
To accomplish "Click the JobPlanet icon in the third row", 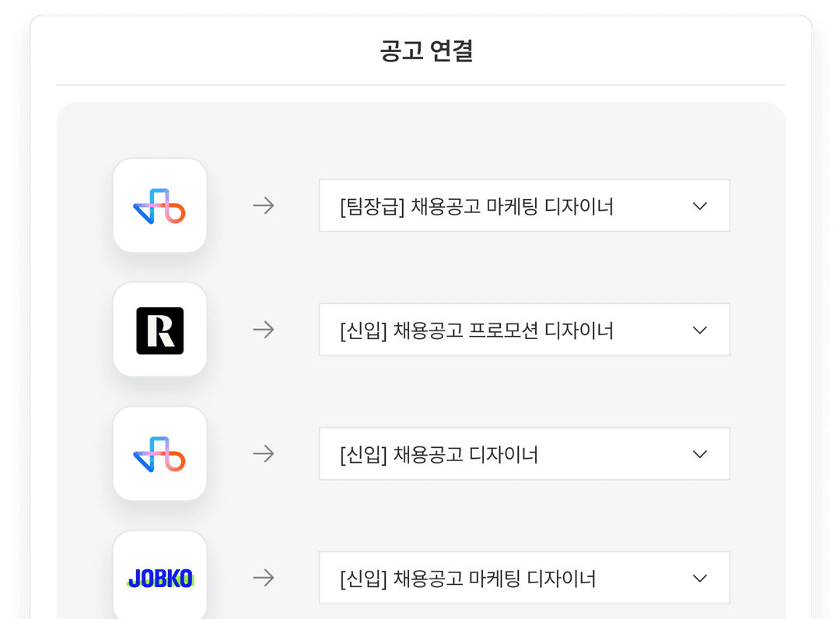I will pyautogui.click(x=159, y=453).
